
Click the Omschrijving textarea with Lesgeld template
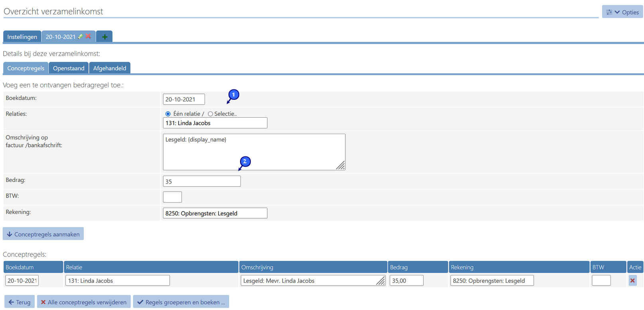[254, 152]
